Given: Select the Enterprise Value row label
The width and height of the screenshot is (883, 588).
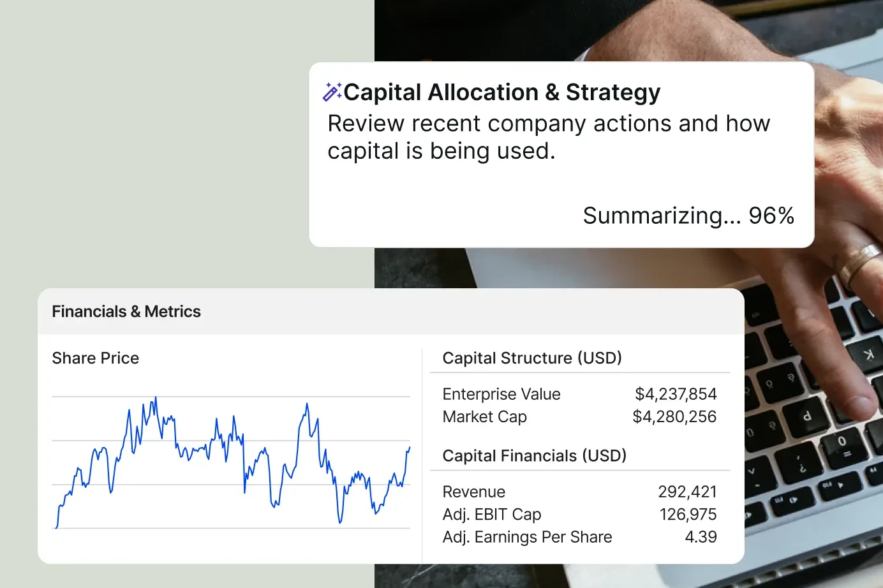Looking at the screenshot, I should [x=501, y=394].
